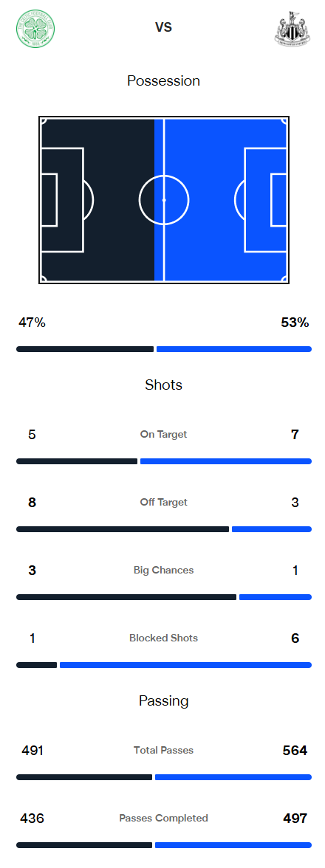Click the blue Newcastle half of pitch

click(222, 200)
